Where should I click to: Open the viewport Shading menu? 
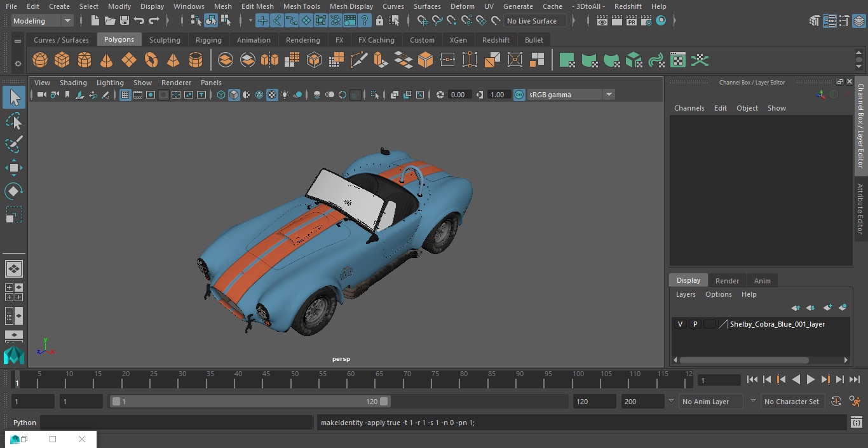point(73,83)
